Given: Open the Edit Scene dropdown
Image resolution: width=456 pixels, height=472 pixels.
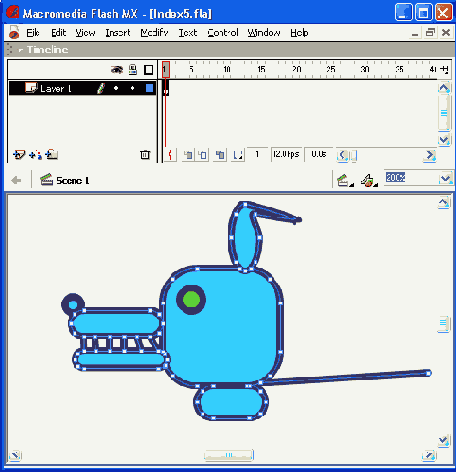Looking at the screenshot, I should [x=345, y=180].
